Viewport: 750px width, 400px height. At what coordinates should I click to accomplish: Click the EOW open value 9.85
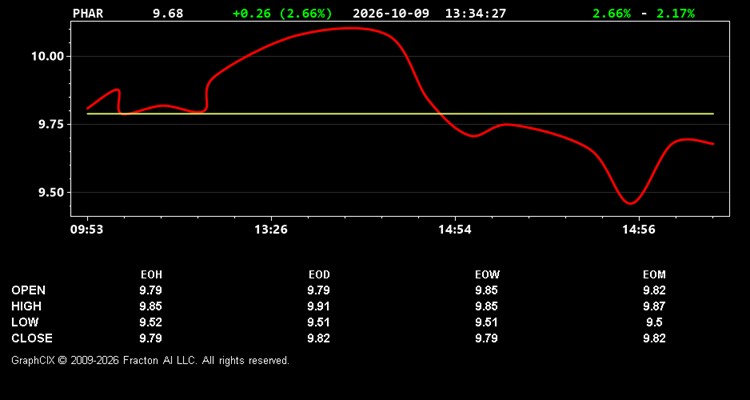[487, 290]
